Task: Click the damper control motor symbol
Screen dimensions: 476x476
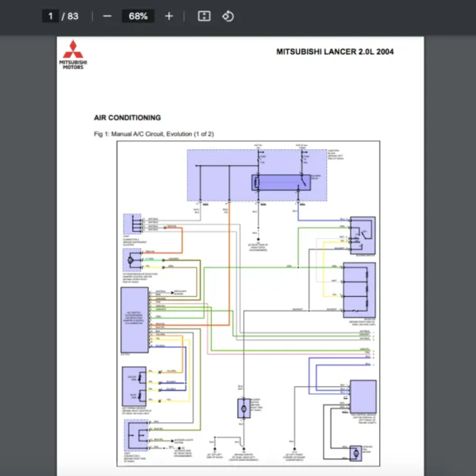Action: point(132,260)
